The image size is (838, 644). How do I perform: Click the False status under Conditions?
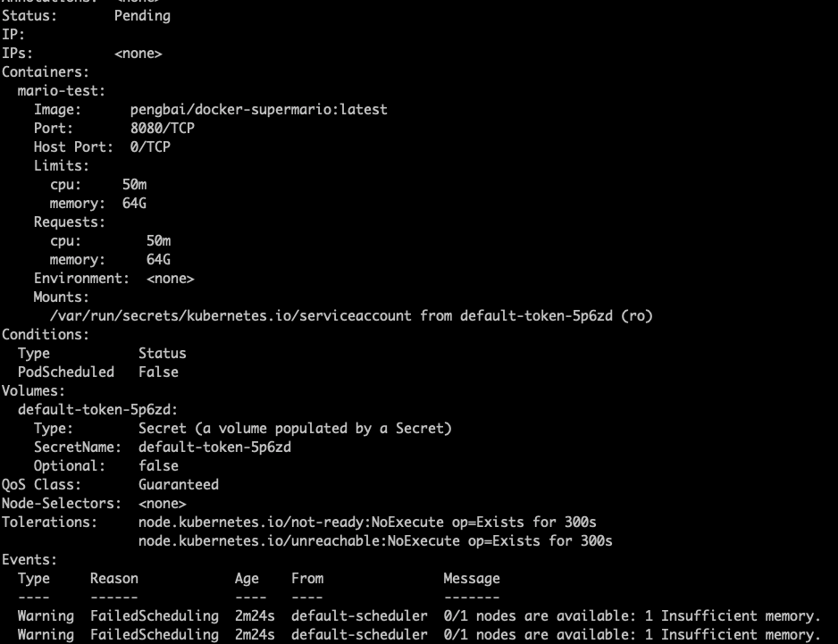(x=158, y=372)
